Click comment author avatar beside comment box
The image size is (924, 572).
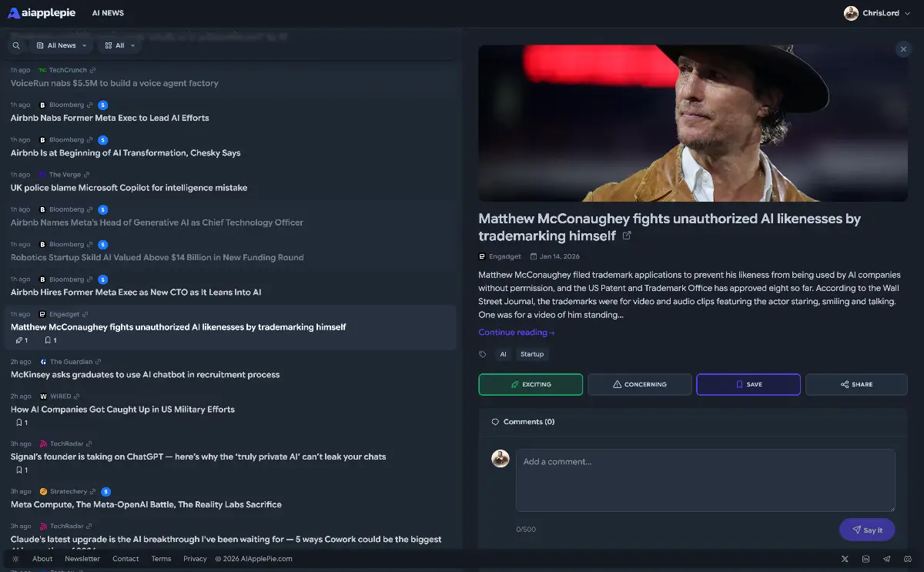click(500, 458)
